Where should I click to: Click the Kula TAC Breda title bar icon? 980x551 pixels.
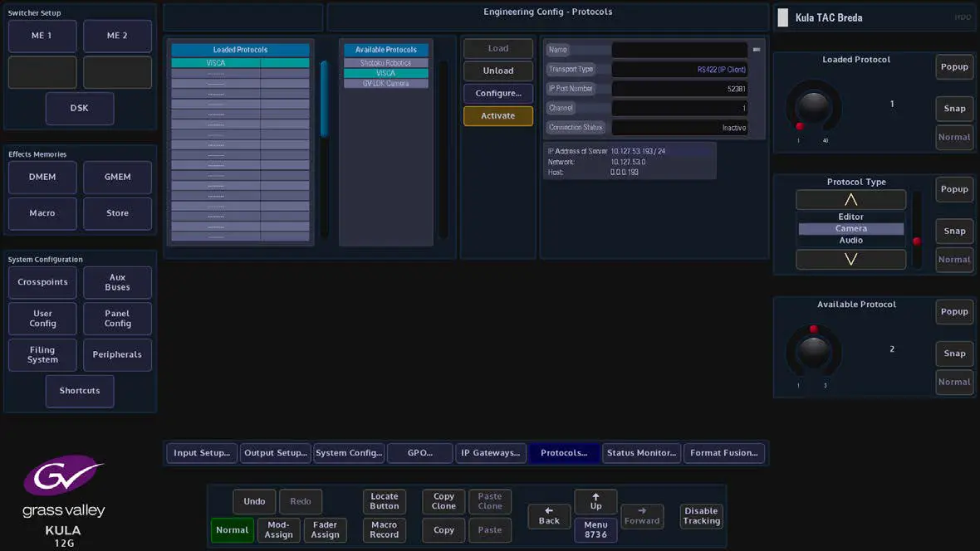tap(782, 17)
